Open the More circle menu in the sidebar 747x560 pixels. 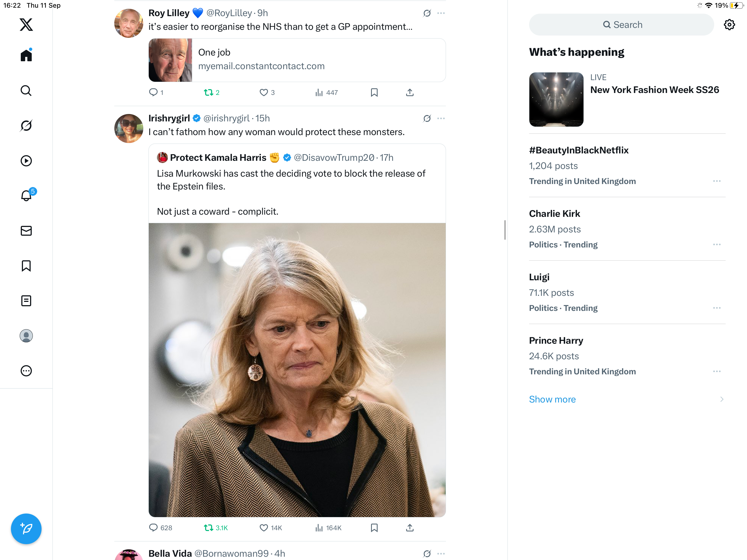pos(26,371)
